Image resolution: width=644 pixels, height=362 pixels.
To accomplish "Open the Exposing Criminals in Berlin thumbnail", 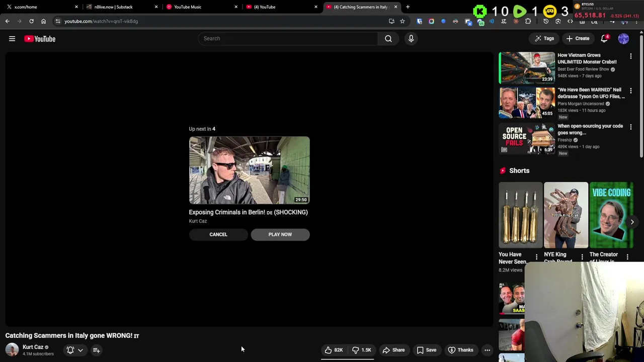I will pos(250,170).
